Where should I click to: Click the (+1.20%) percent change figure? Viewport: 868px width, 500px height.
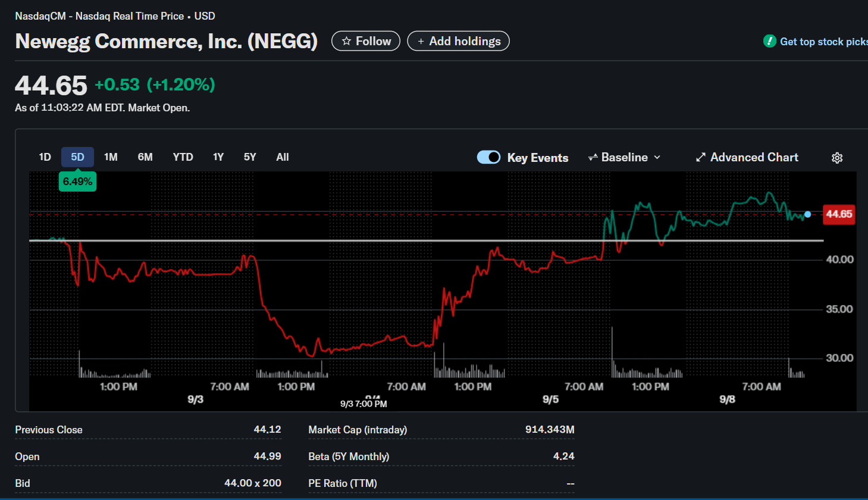click(x=181, y=85)
